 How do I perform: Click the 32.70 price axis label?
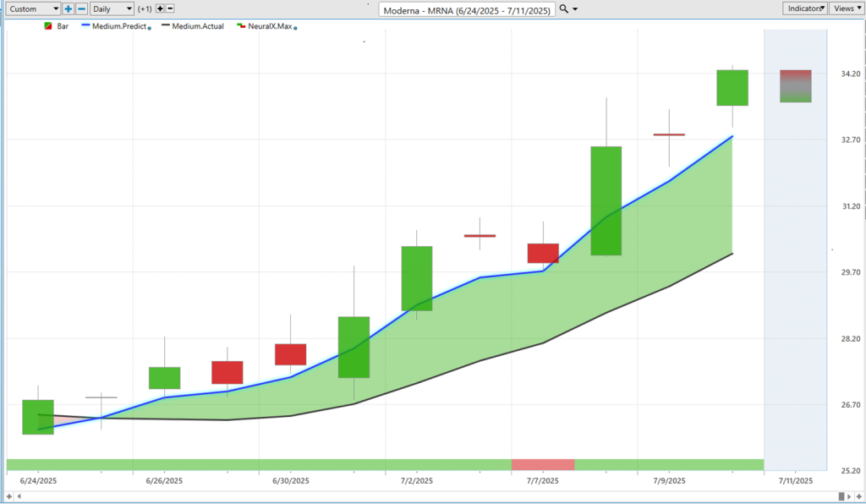pos(851,140)
